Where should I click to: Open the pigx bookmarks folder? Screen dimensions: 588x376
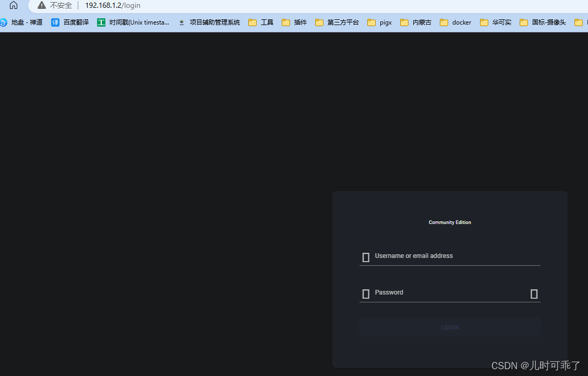379,22
